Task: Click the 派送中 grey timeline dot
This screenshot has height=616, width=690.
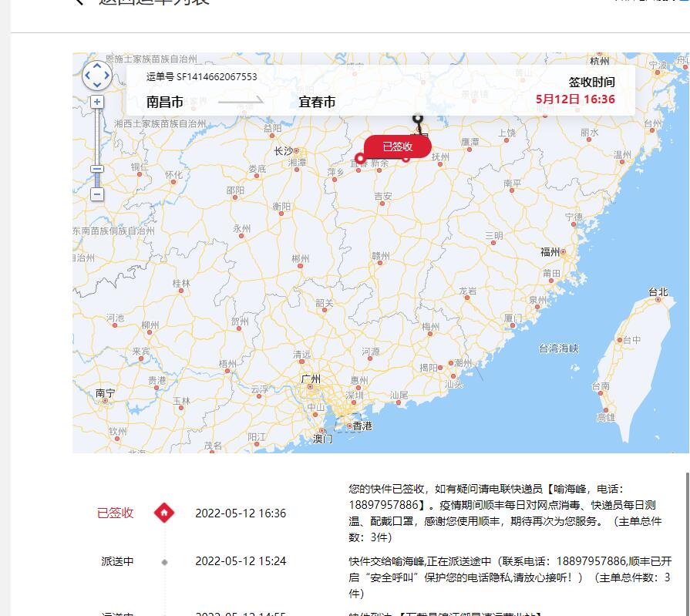Action: 164,562
